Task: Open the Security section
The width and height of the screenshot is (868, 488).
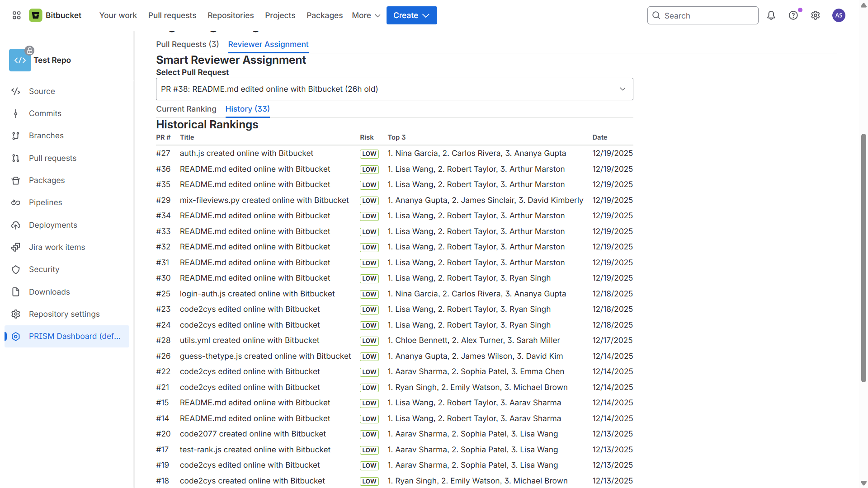Action: click(x=44, y=269)
